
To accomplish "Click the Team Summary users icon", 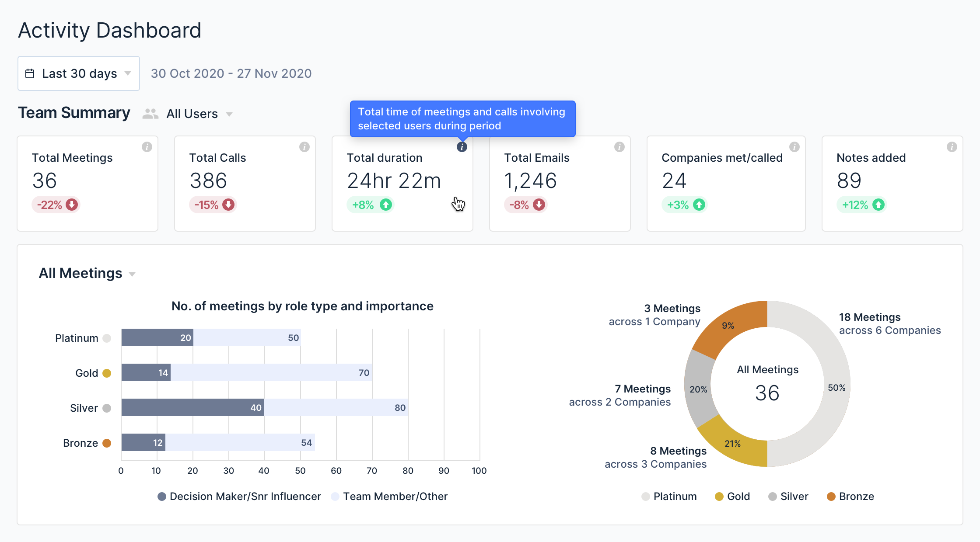I will pos(149,114).
